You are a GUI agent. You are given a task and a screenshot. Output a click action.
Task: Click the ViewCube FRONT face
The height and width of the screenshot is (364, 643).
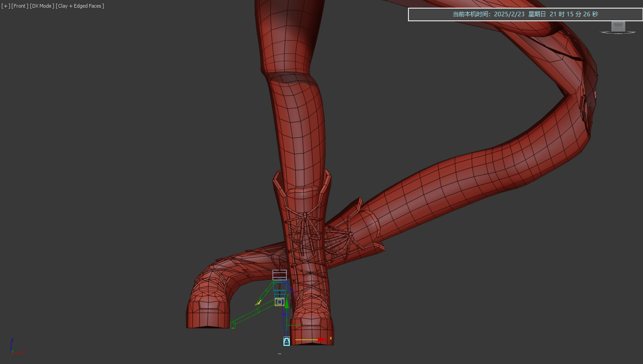(618, 26)
